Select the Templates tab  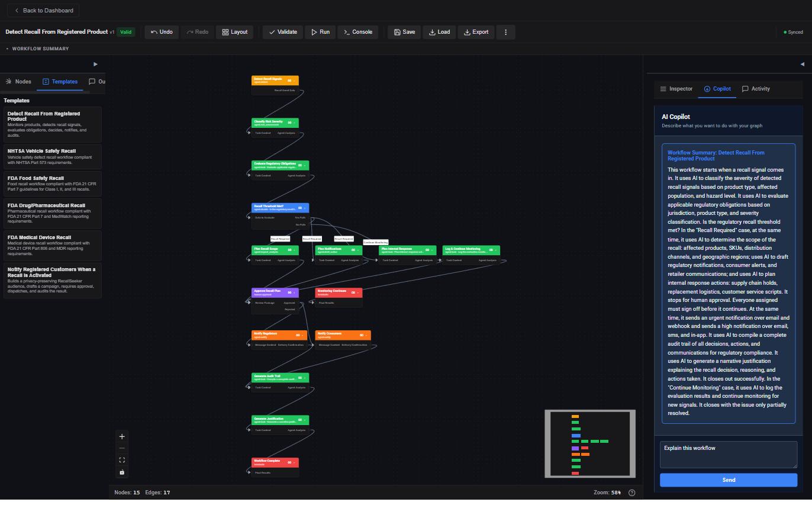click(60, 82)
